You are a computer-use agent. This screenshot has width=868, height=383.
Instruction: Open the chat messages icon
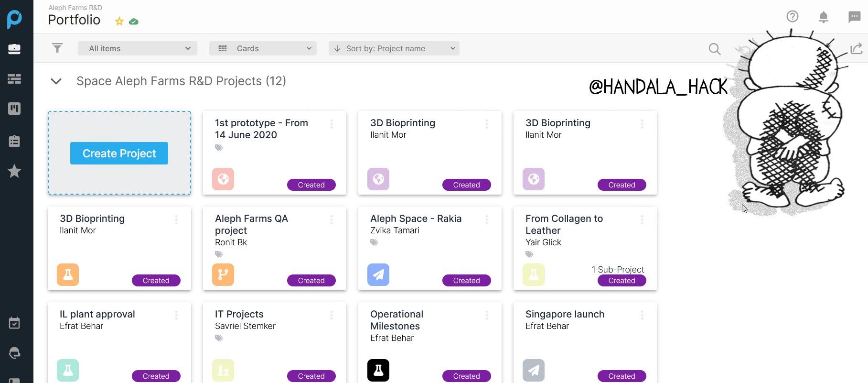(x=855, y=17)
